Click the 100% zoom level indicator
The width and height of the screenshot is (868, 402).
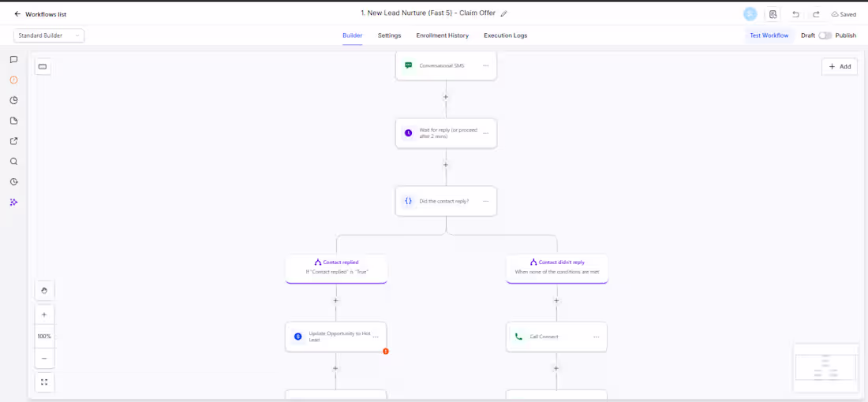click(x=44, y=337)
